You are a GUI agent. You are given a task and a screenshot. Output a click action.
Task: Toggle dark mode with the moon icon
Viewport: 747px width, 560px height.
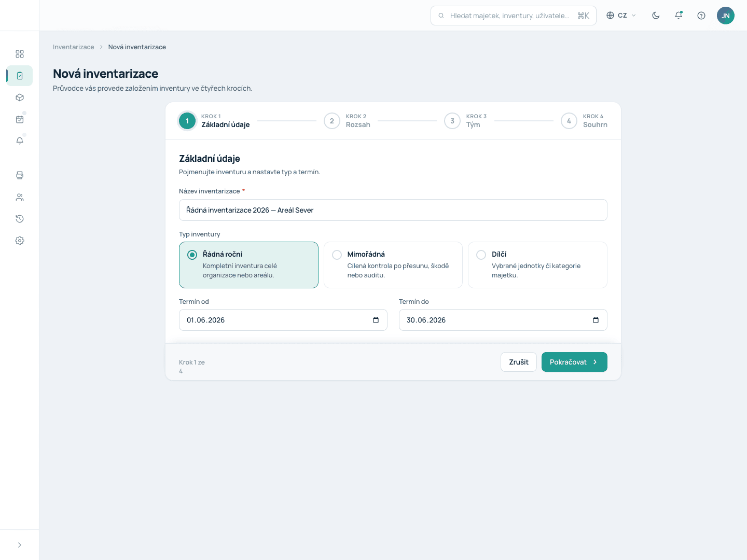[656, 16]
